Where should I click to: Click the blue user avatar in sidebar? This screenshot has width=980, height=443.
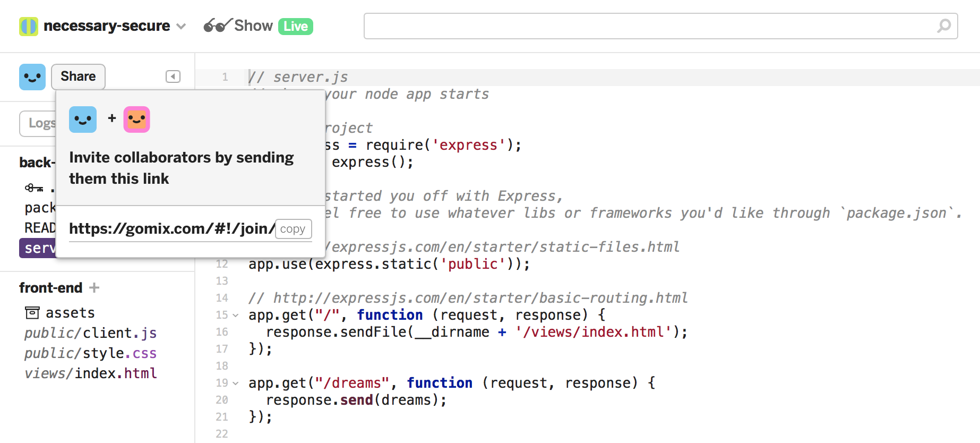tap(32, 77)
